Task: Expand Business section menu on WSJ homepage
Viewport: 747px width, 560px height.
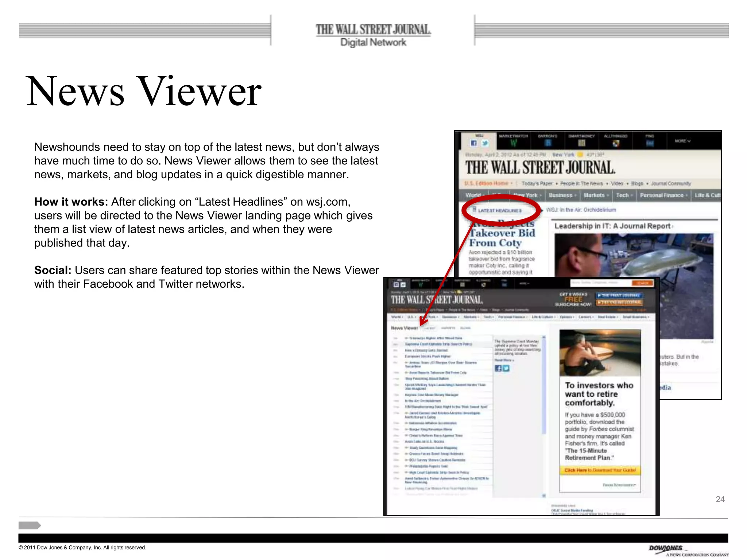Action: [x=562, y=195]
